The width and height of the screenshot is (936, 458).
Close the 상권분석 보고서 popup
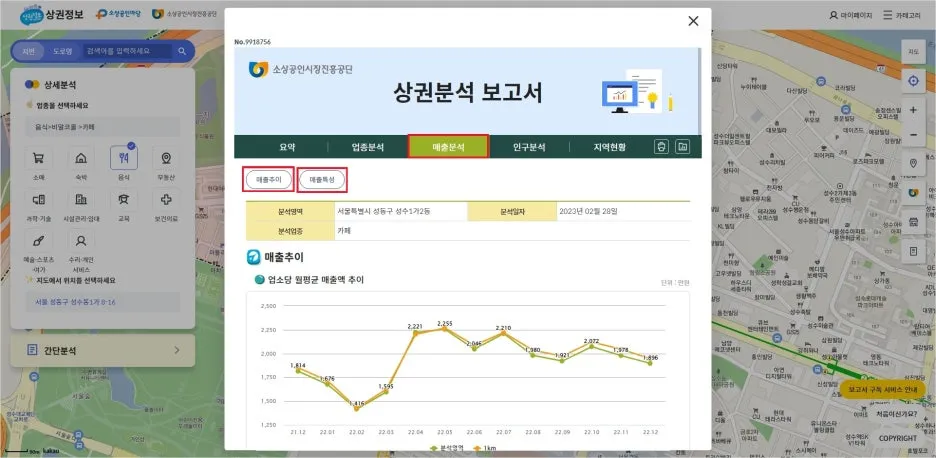(693, 21)
